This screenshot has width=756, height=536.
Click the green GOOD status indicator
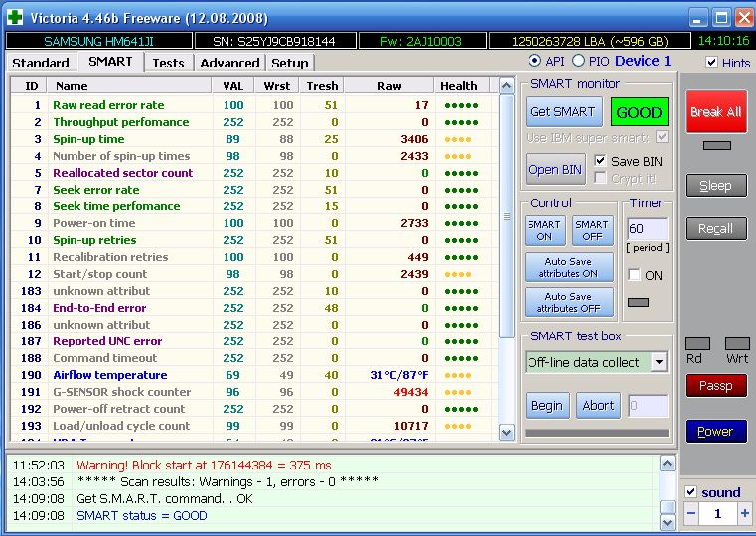click(640, 112)
